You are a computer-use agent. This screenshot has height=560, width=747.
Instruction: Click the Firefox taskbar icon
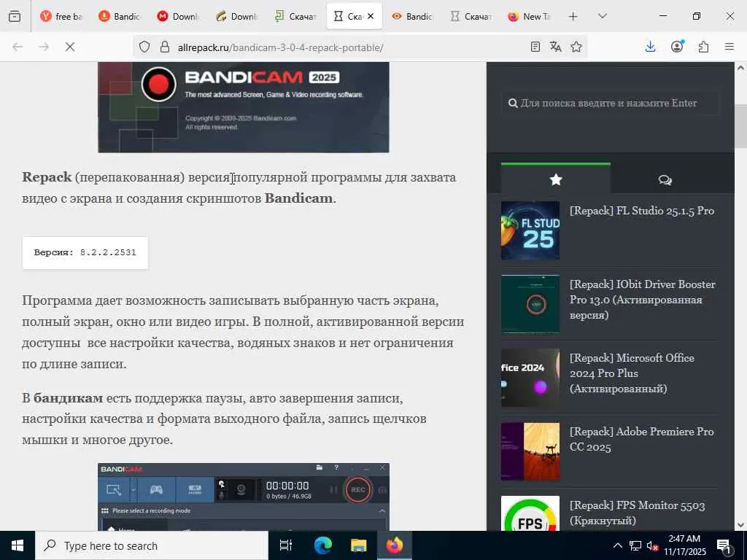(395, 545)
